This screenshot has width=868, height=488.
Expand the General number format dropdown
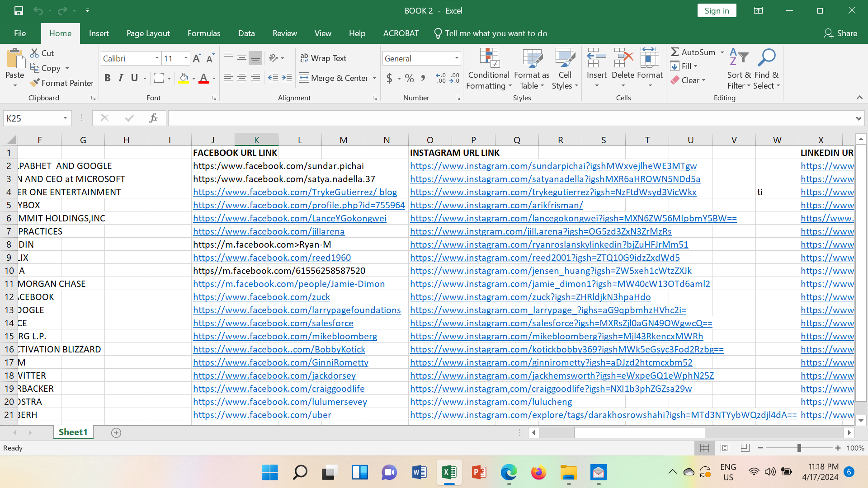click(457, 58)
